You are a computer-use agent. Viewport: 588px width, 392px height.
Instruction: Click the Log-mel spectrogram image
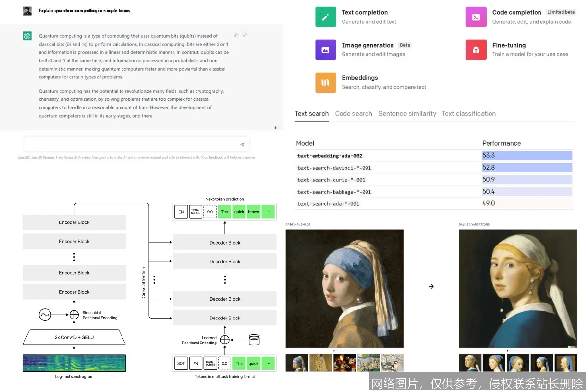pos(74,363)
